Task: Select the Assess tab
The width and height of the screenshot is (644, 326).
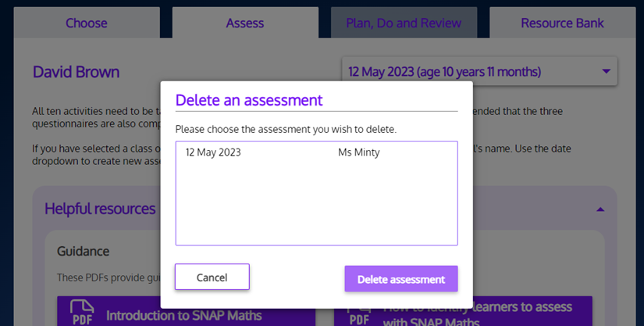Action: (245, 23)
